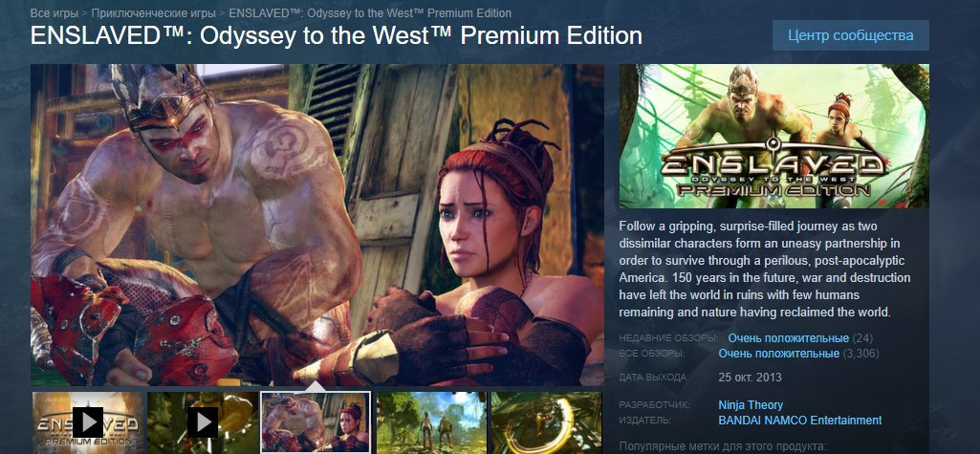Click the play icon on the second video thumbnail
This screenshot has width=980, height=454.
tap(203, 422)
